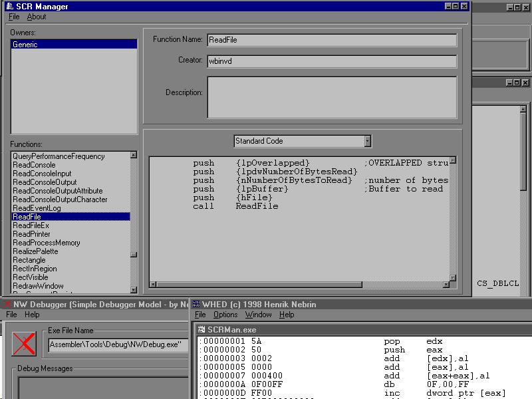Click the NW Debugger title bar icon
This screenshot has width=532, height=399.
[7, 305]
